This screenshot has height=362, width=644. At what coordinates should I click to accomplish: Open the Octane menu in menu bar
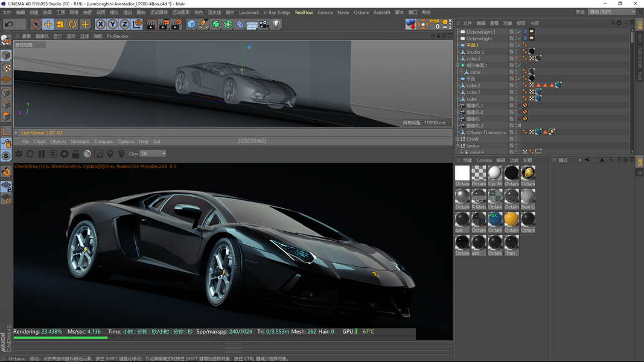tap(361, 12)
